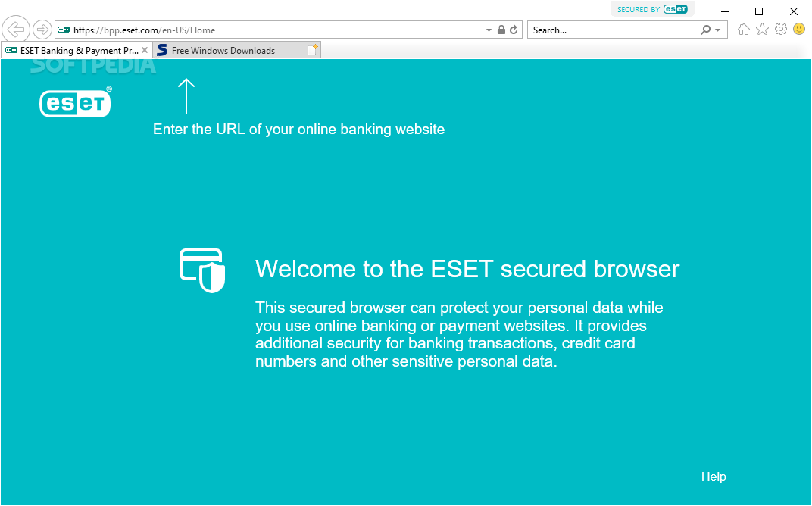Click the Enter the URL of your online banking text
Screen dimensions: 812x506
[x=298, y=129]
